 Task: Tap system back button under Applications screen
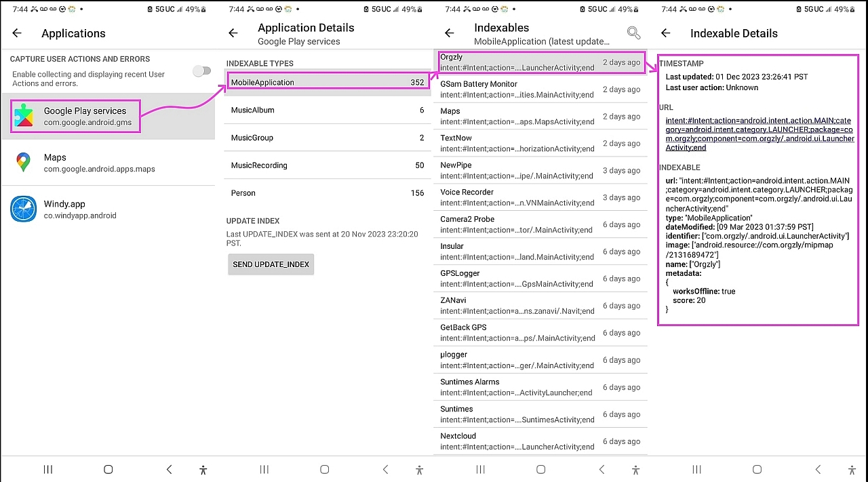[170, 469]
